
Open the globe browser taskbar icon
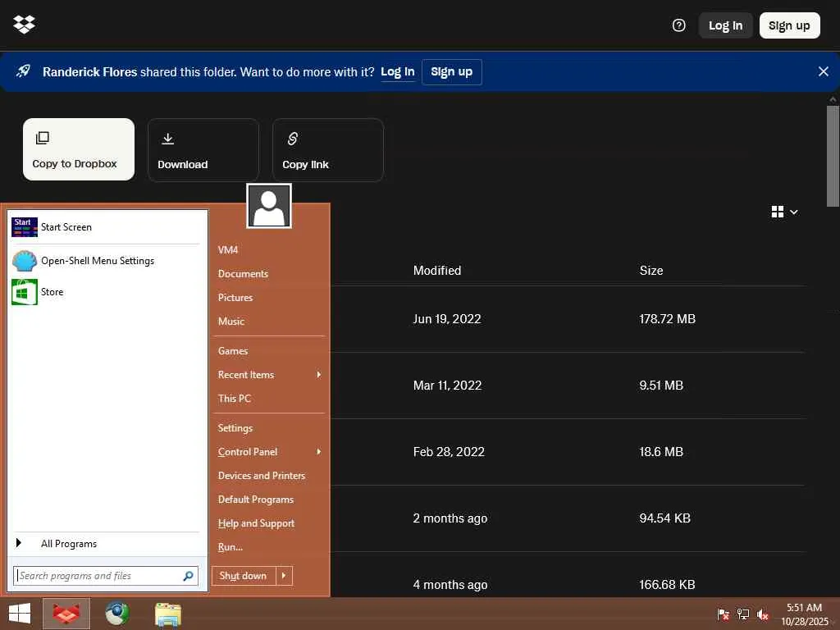tap(116, 614)
